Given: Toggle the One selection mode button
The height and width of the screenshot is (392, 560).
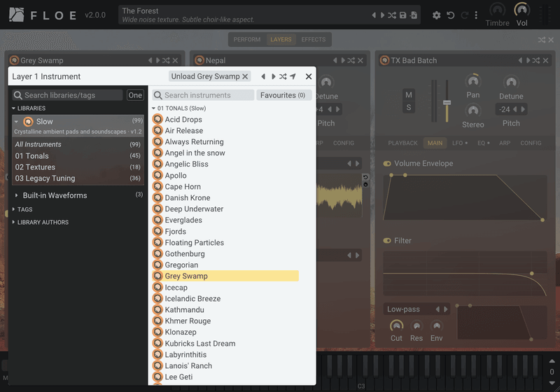Looking at the screenshot, I should (135, 95).
